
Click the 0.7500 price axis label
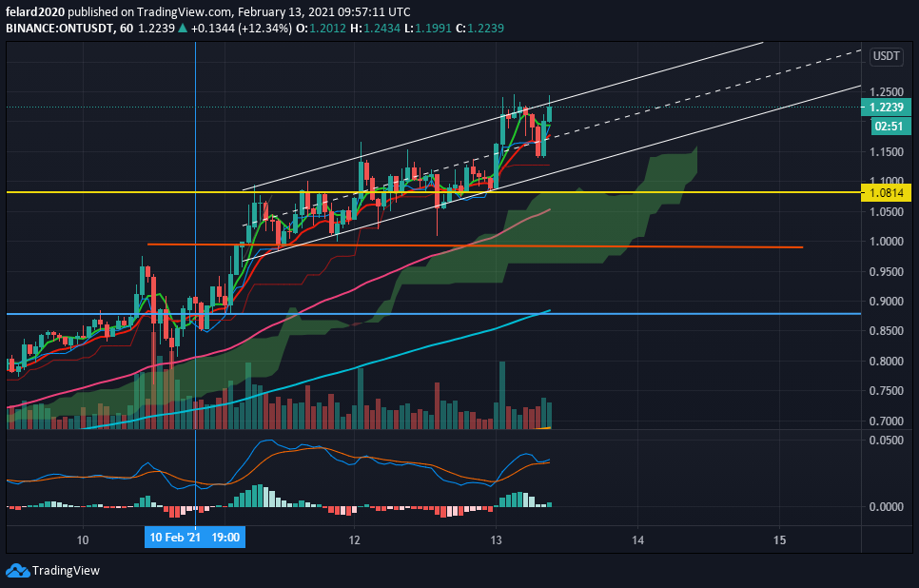(887, 391)
